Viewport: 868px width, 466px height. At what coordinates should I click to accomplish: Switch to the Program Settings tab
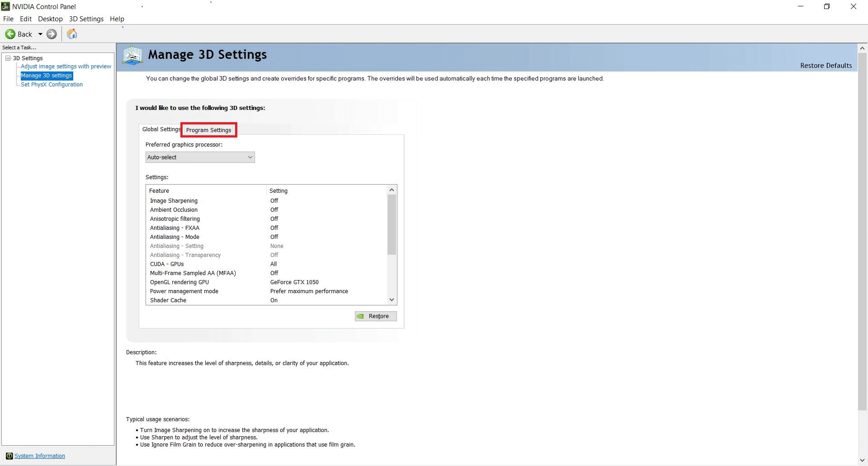pyautogui.click(x=209, y=130)
